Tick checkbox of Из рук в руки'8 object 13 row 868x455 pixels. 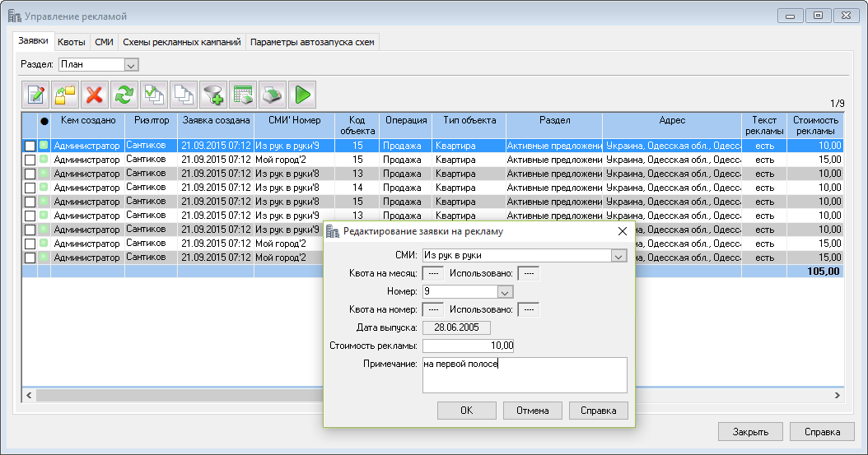(x=30, y=174)
